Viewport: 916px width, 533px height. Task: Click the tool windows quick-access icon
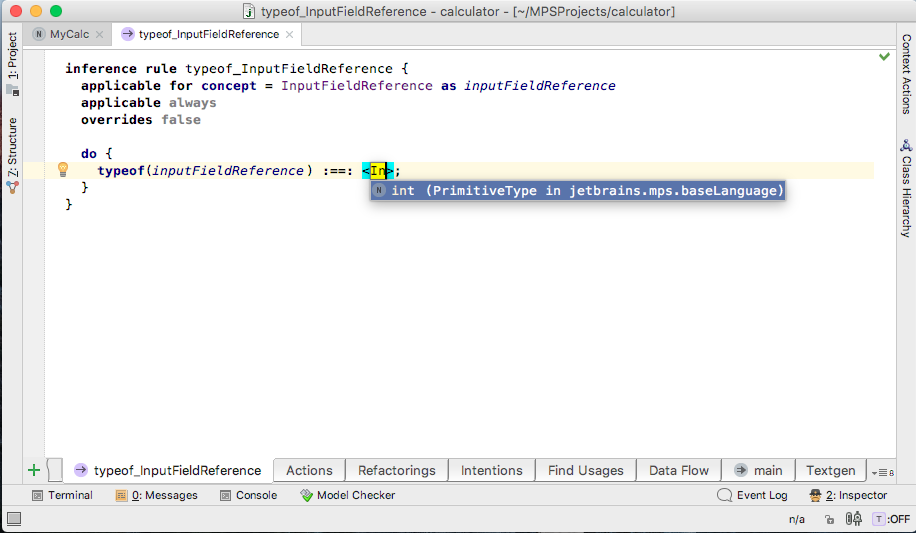(x=14, y=518)
